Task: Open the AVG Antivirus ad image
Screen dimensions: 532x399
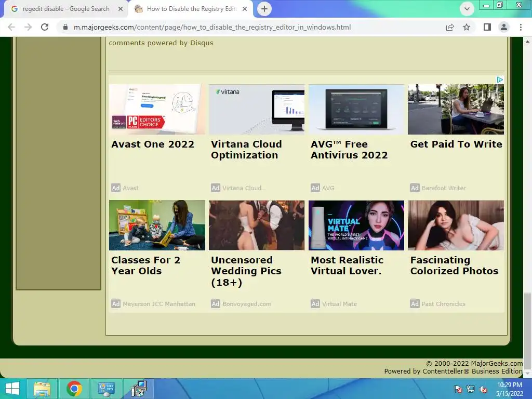Action: 356,109
